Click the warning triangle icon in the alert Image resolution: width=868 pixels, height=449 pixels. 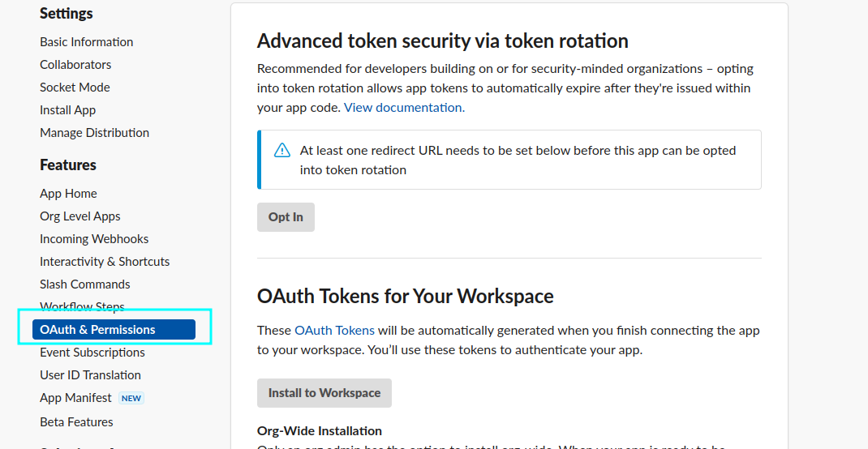tap(281, 150)
